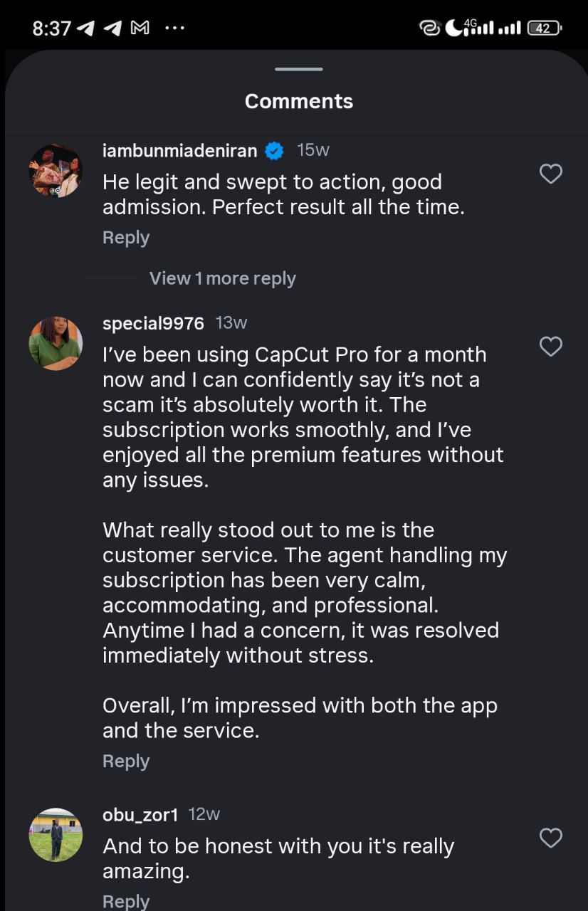Tap the drag handle above Comments
This screenshot has height=911, width=588.
click(x=298, y=69)
